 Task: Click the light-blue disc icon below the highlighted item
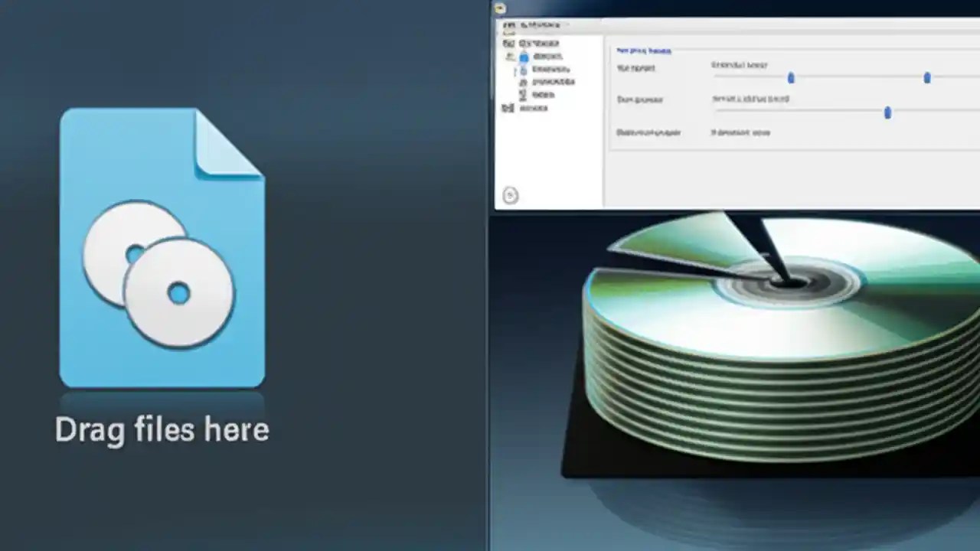coord(522,70)
